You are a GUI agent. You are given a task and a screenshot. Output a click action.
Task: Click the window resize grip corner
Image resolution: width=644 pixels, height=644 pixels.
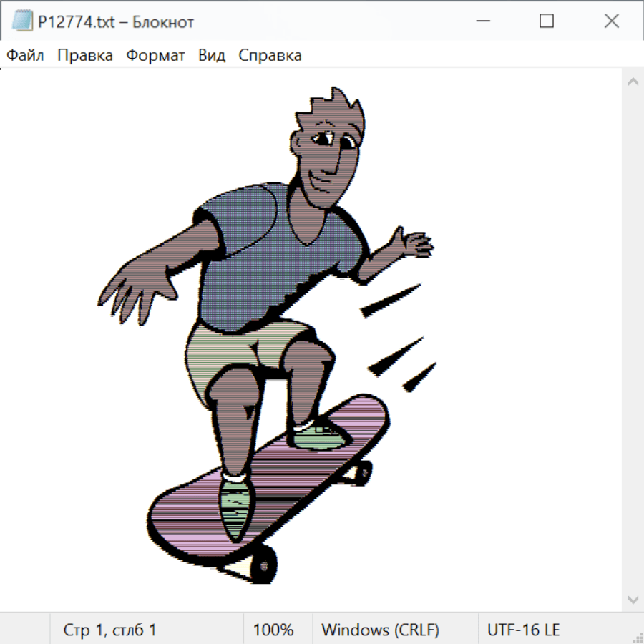[638, 638]
